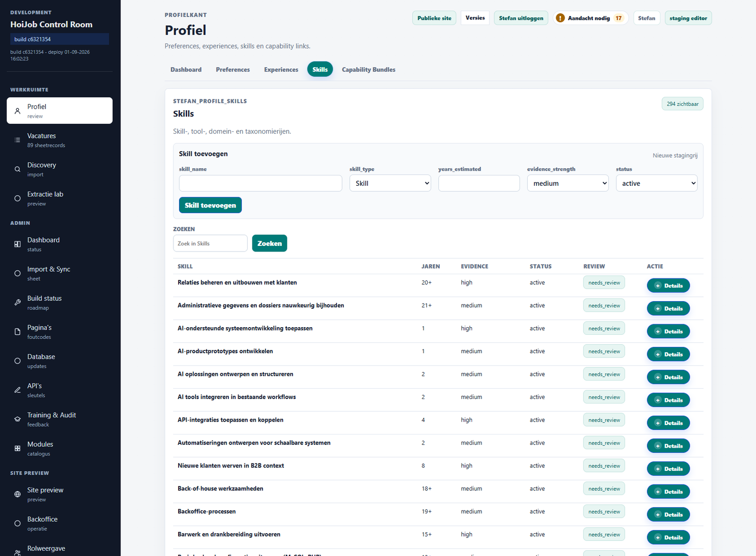Image resolution: width=756 pixels, height=556 pixels.
Task: Click the Extractie lab circle icon
Action: click(x=17, y=199)
